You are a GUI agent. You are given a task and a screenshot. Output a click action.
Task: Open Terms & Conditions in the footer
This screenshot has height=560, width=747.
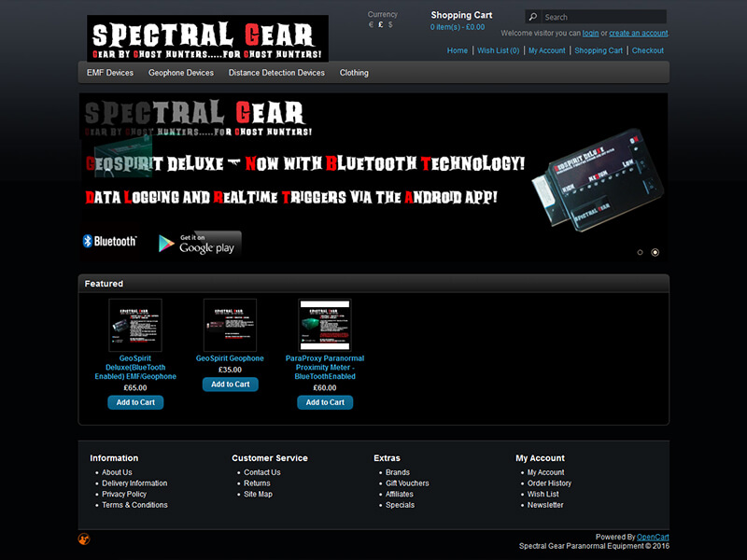click(134, 505)
